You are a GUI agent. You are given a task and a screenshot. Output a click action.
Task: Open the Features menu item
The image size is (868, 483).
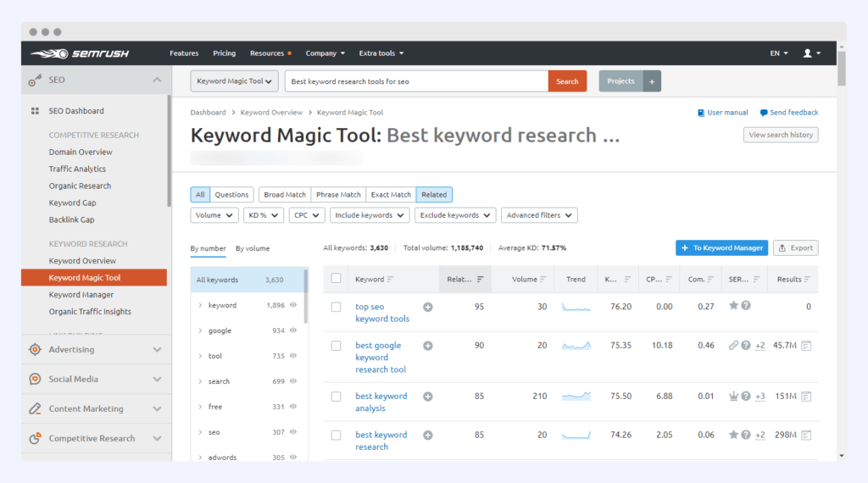tap(184, 53)
